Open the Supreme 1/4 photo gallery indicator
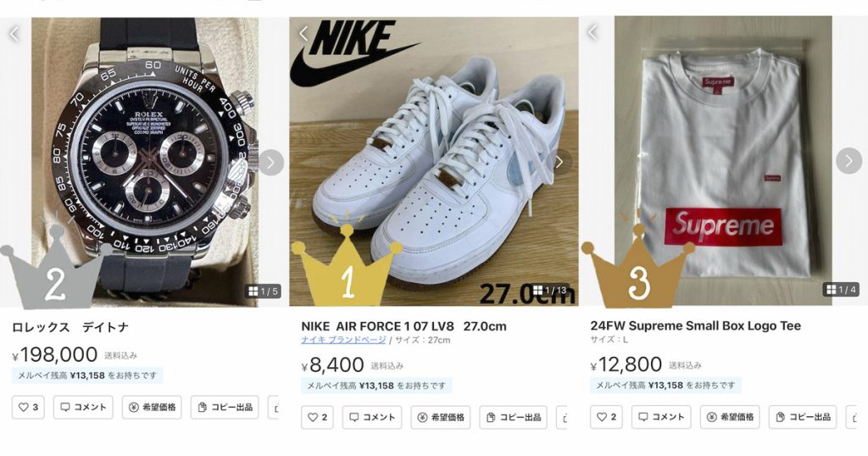The image size is (868, 456). [841, 290]
